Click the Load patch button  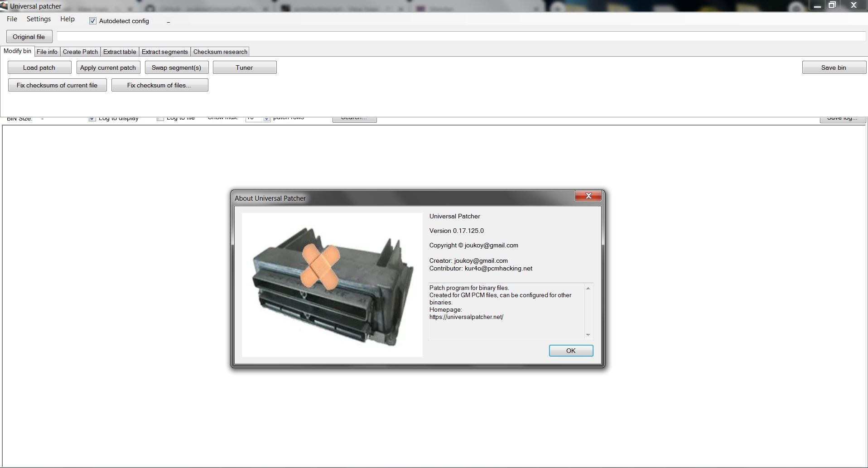coord(39,68)
